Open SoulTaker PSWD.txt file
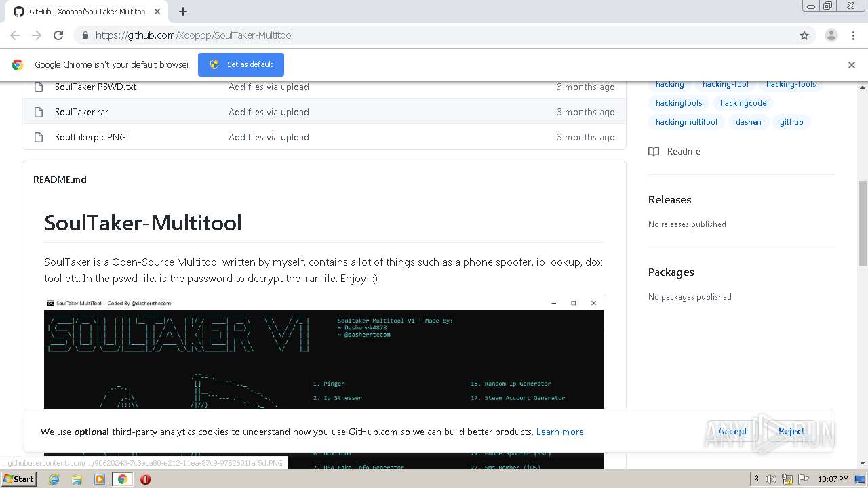 pyautogui.click(x=96, y=87)
